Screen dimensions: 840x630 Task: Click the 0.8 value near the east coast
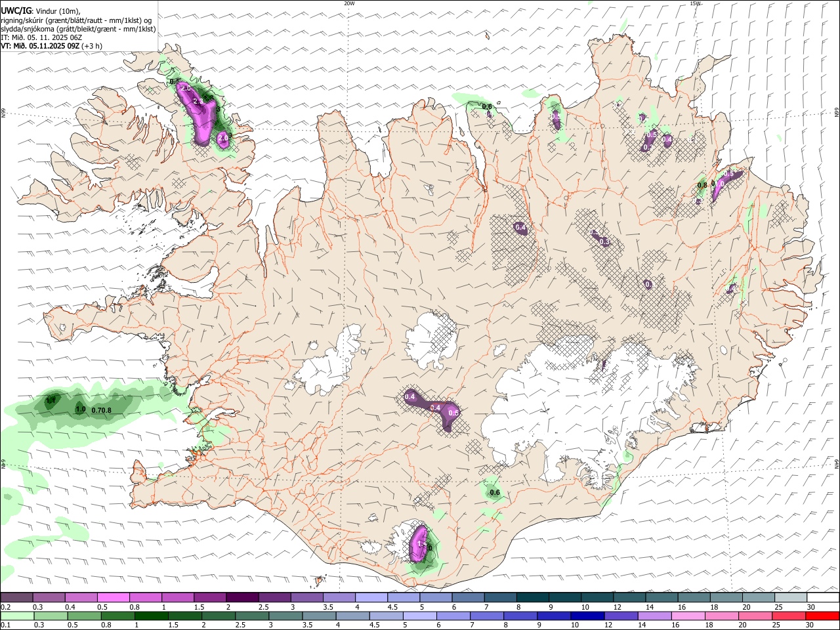tap(702, 186)
